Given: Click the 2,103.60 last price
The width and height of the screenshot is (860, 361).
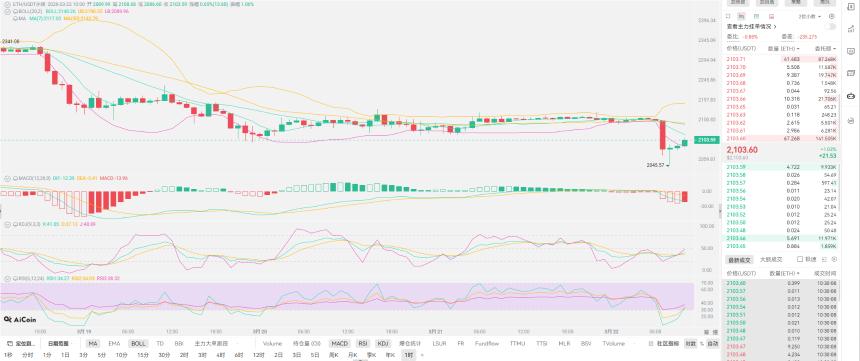Looking at the screenshot, I should coord(742,150).
